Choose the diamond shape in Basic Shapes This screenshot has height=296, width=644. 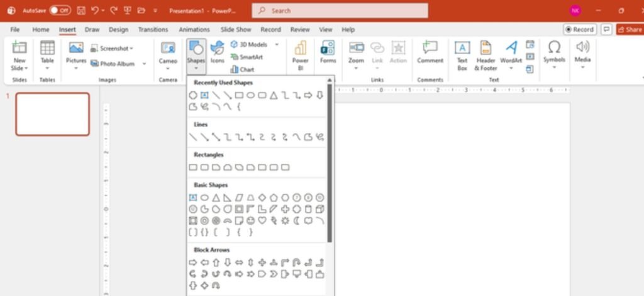(x=262, y=198)
